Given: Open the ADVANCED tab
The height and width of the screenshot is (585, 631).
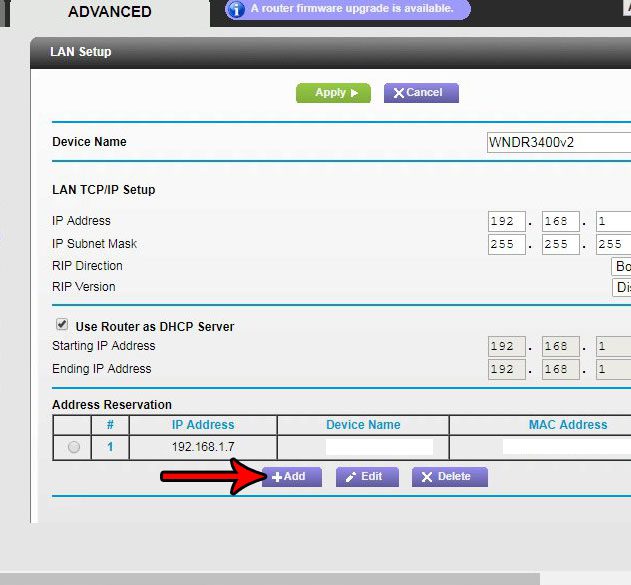Looking at the screenshot, I should (x=109, y=12).
